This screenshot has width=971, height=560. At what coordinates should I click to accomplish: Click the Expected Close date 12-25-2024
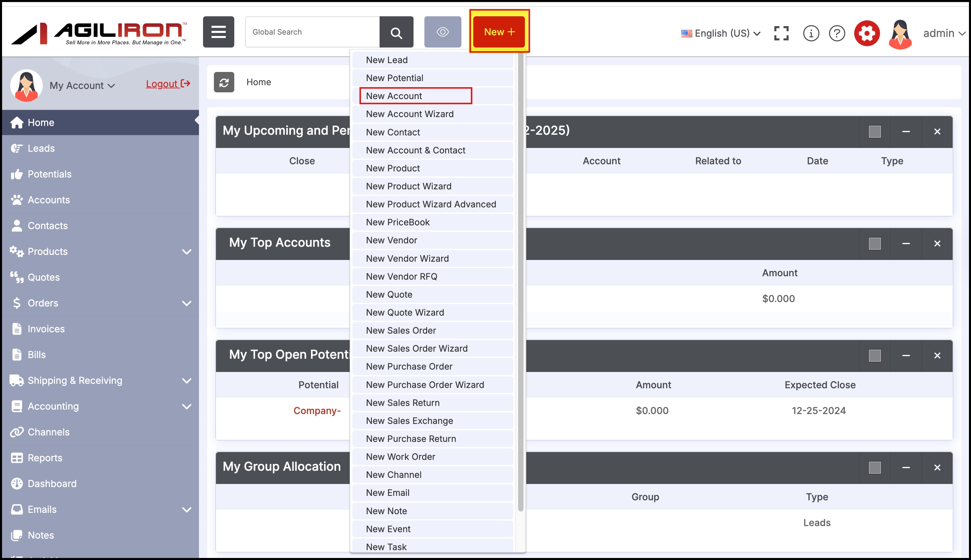coord(819,410)
